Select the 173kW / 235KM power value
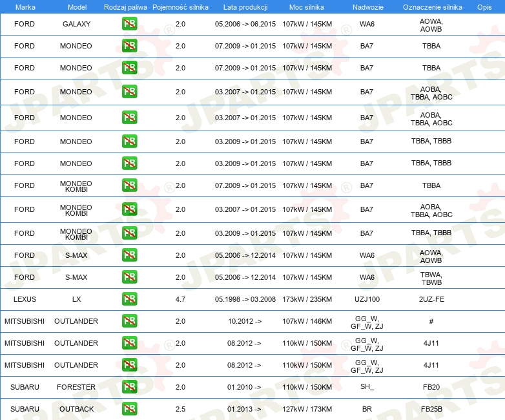The width and height of the screenshot is (505, 420). click(307, 299)
